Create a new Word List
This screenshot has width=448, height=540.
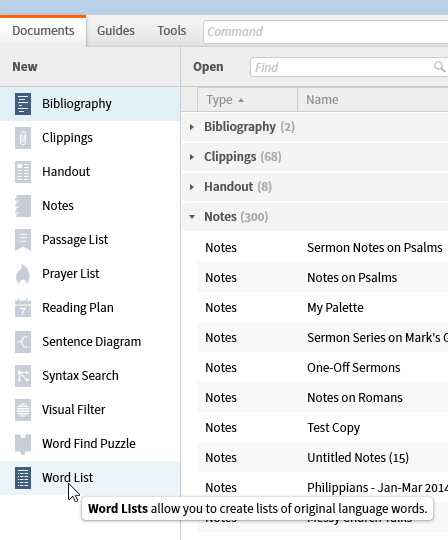coord(90,478)
